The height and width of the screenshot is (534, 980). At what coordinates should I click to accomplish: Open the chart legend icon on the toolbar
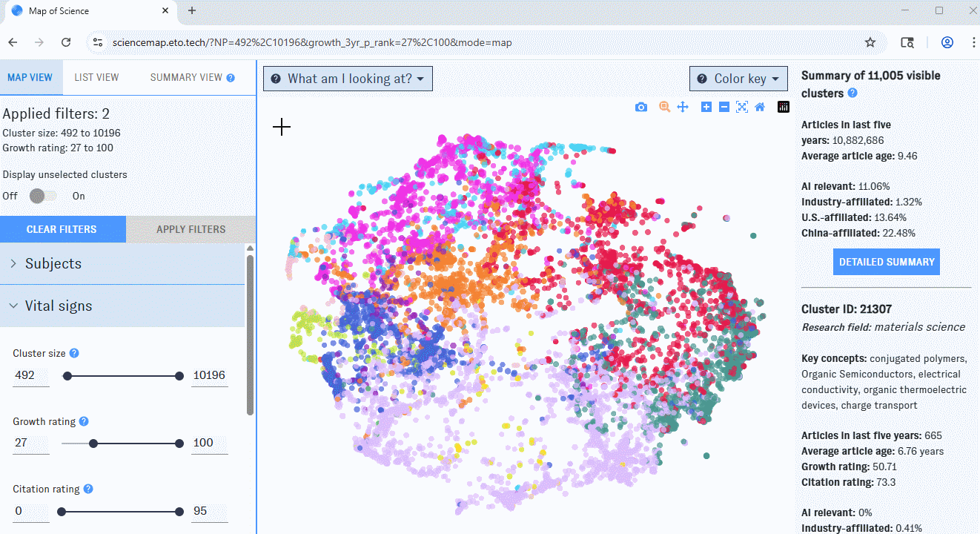point(784,107)
